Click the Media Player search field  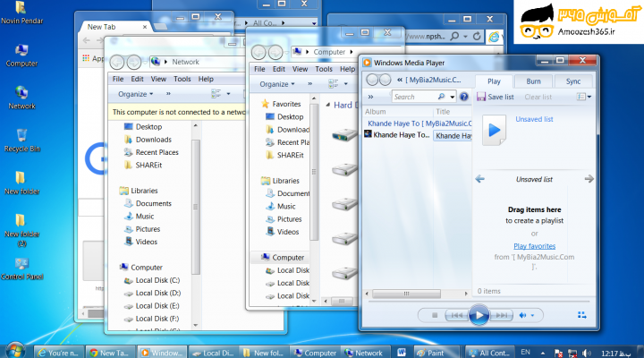414,97
